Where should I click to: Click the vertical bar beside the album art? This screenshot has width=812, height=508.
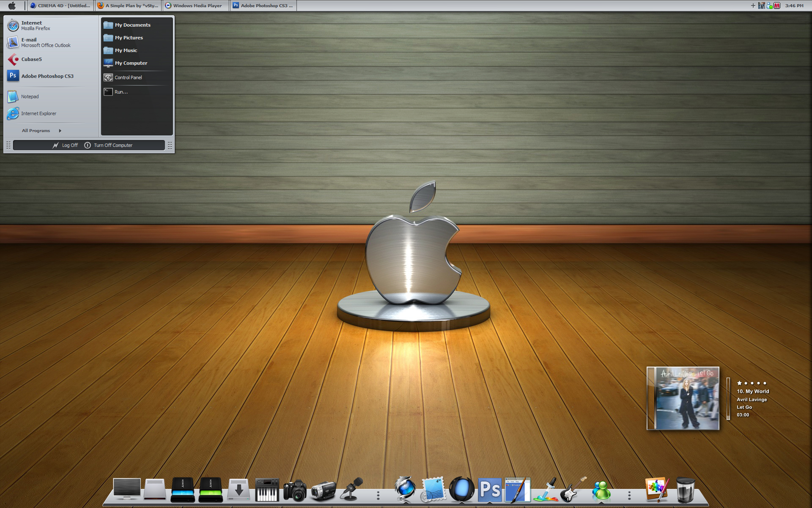click(728, 398)
